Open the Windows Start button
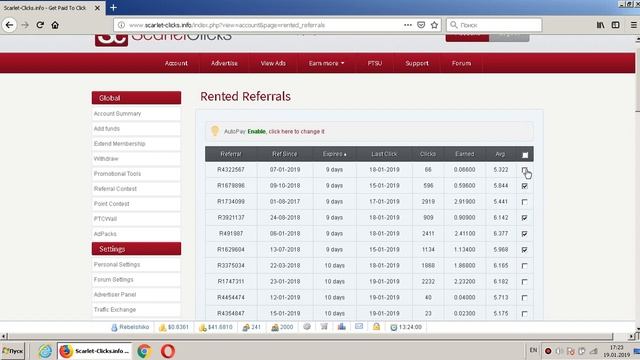Screen dimensions: 640x360 click(x=13, y=351)
